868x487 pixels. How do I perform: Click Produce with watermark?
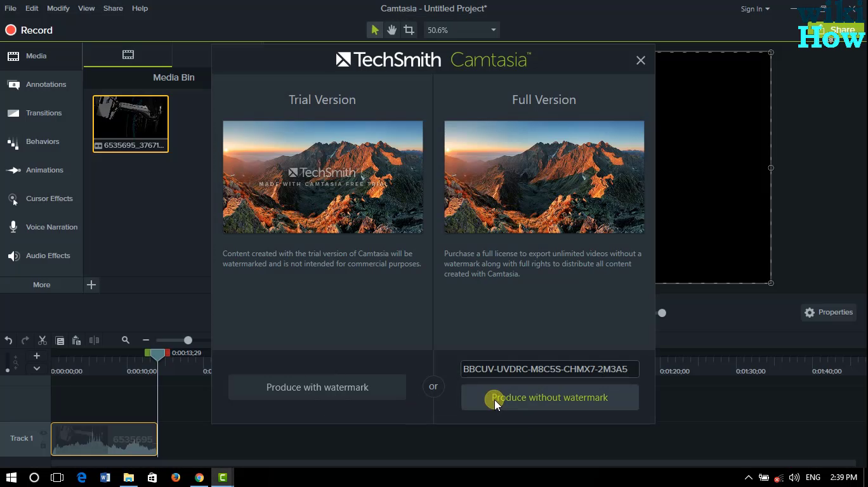(x=317, y=387)
